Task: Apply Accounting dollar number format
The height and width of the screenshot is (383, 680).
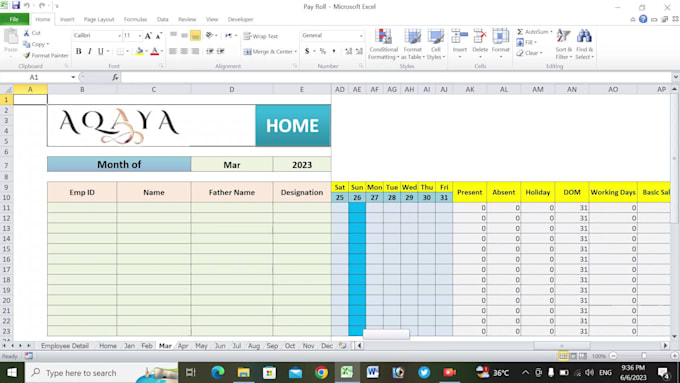Action: [307, 51]
